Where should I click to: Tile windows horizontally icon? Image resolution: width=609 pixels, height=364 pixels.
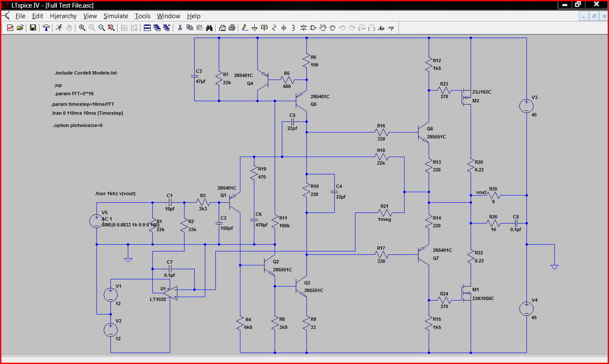(147, 28)
